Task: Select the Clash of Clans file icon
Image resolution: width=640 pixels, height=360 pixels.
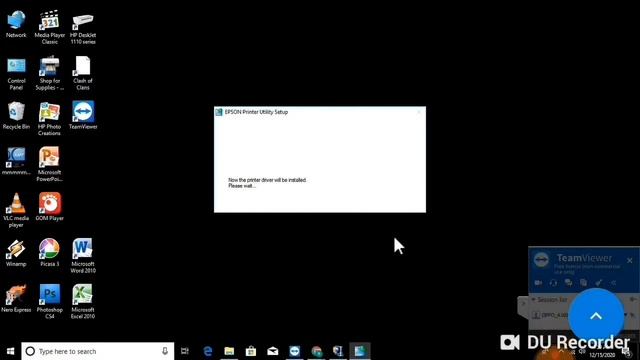Action: [83, 73]
